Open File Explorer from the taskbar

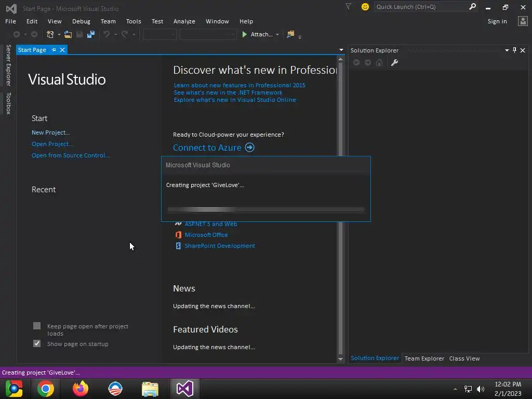coord(150,389)
